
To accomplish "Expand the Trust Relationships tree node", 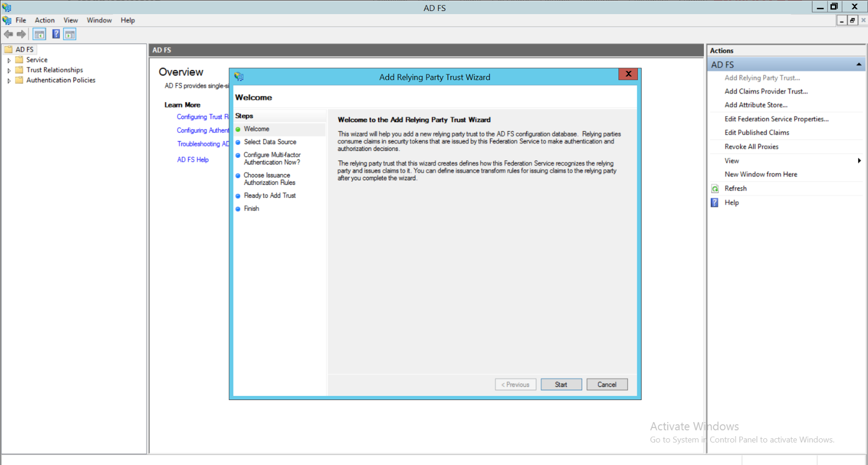I will click(x=9, y=70).
